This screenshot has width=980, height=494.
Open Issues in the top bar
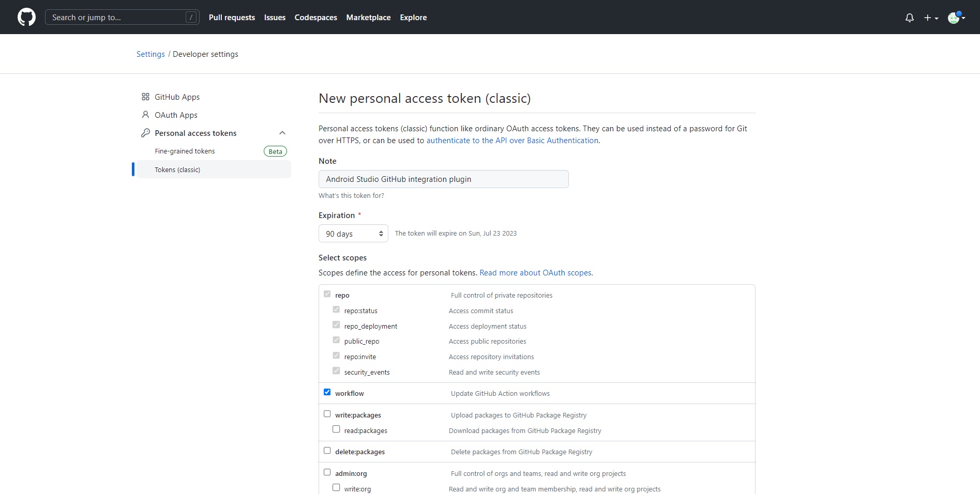coord(275,18)
